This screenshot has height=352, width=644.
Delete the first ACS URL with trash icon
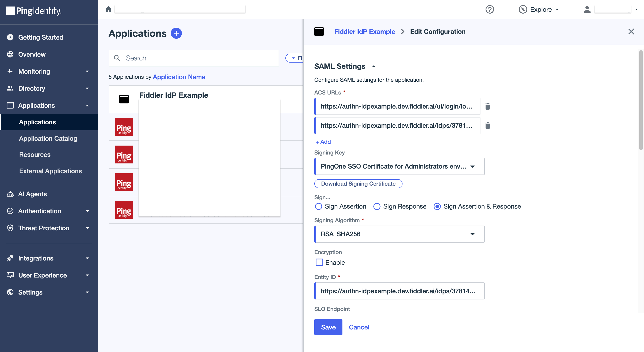[487, 106]
